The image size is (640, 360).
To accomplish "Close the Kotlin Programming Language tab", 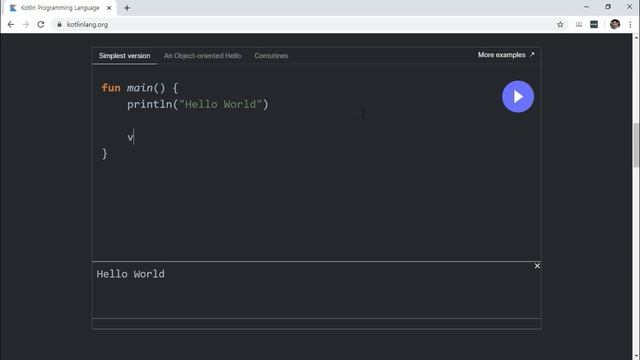I will coord(109,8).
